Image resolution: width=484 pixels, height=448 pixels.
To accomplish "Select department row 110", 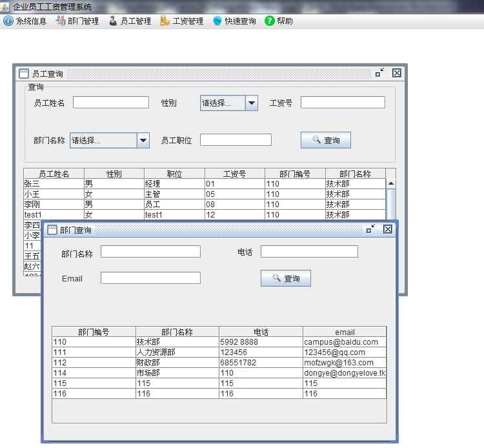I will coord(219,341).
